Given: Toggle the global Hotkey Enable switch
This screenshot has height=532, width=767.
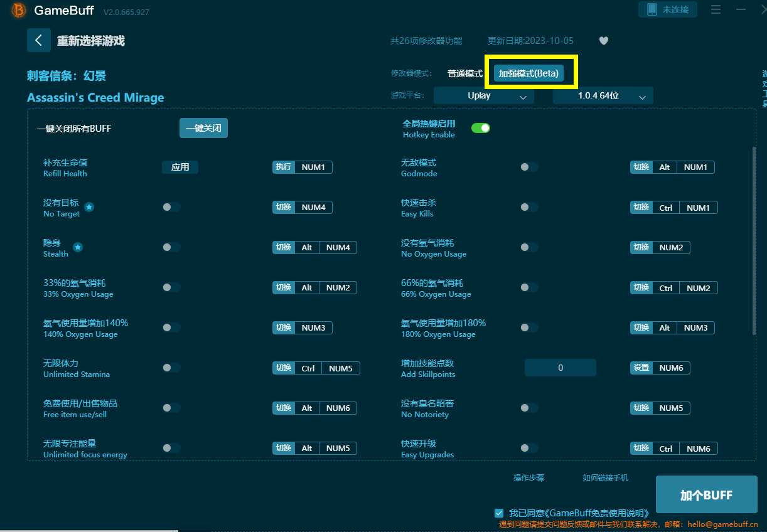Looking at the screenshot, I should (x=481, y=128).
